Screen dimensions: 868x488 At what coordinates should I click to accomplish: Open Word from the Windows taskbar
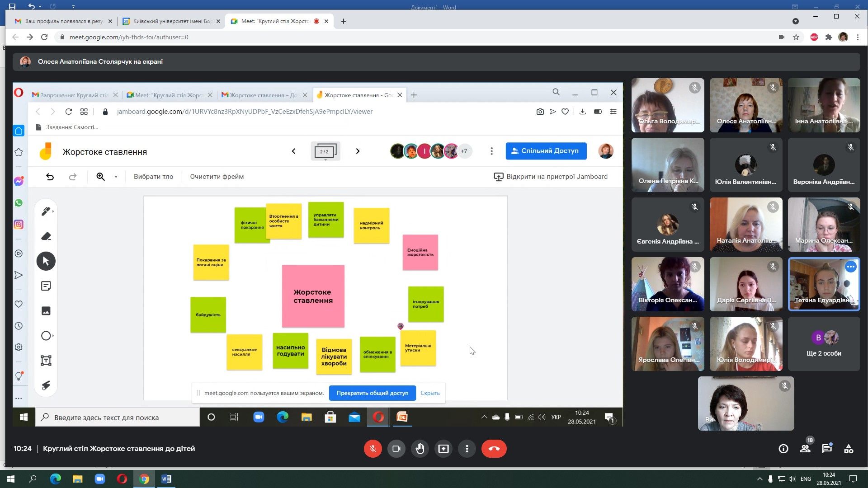tap(166, 479)
